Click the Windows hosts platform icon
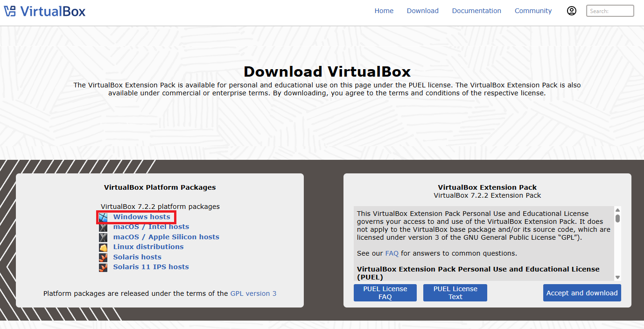644x329 pixels. click(x=103, y=217)
